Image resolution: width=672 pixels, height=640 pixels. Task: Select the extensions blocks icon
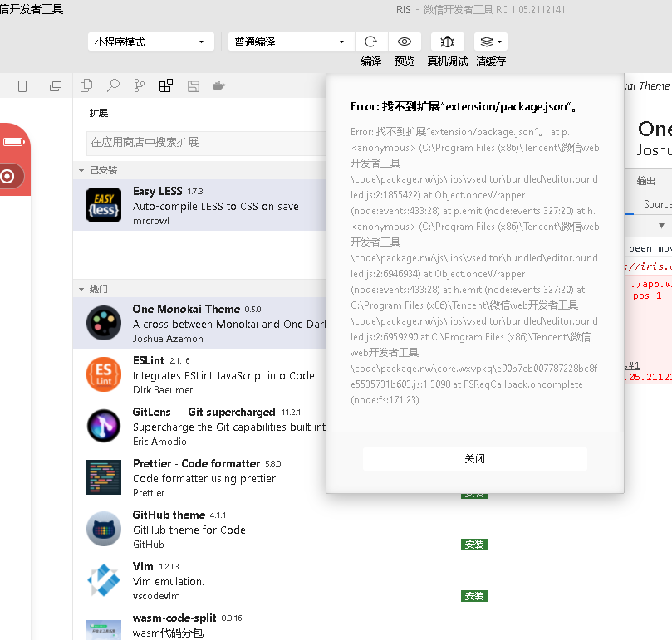coord(166,85)
